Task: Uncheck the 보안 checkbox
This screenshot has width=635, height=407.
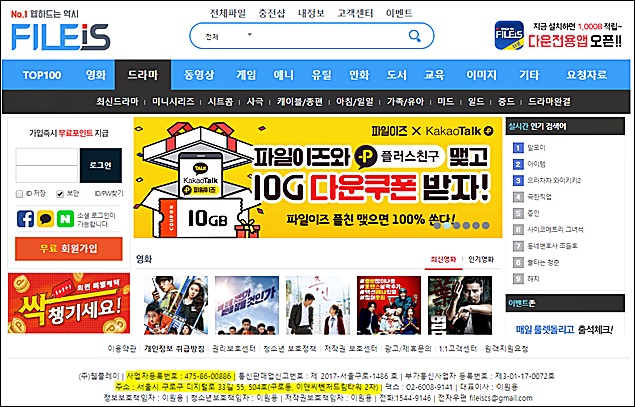Action: click(60, 194)
